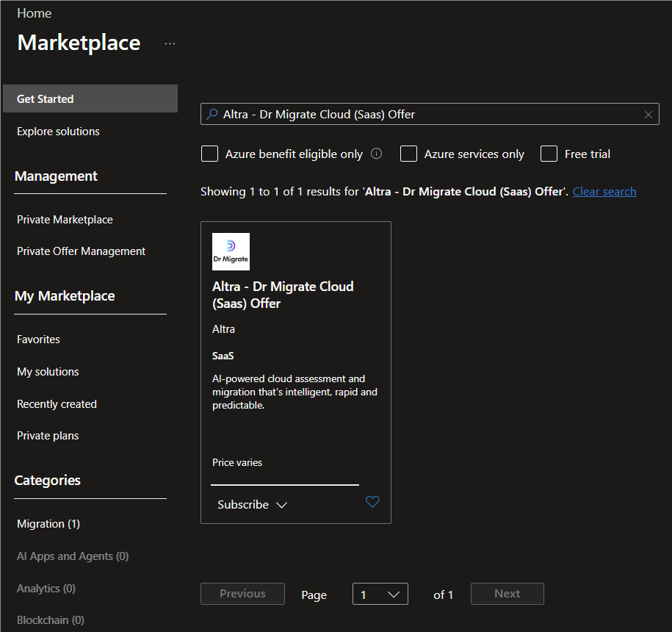Open Private plans
Image resolution: width=672 pixels, height=632 pixels.
click(48, 436)
